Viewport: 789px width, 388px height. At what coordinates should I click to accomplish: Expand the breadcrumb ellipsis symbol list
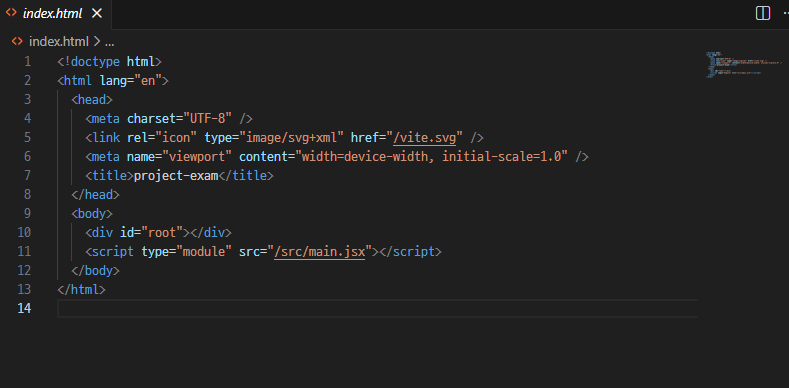tap(109, 42)
